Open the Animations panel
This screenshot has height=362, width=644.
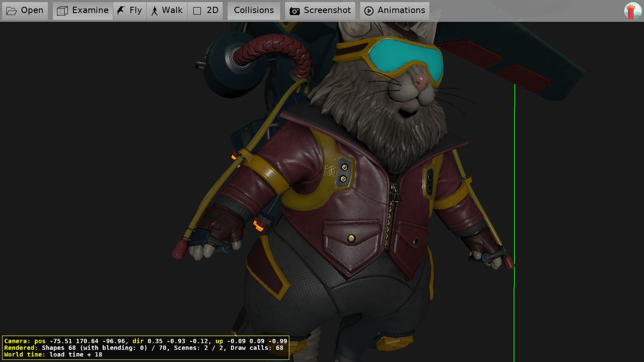(394, 11)
